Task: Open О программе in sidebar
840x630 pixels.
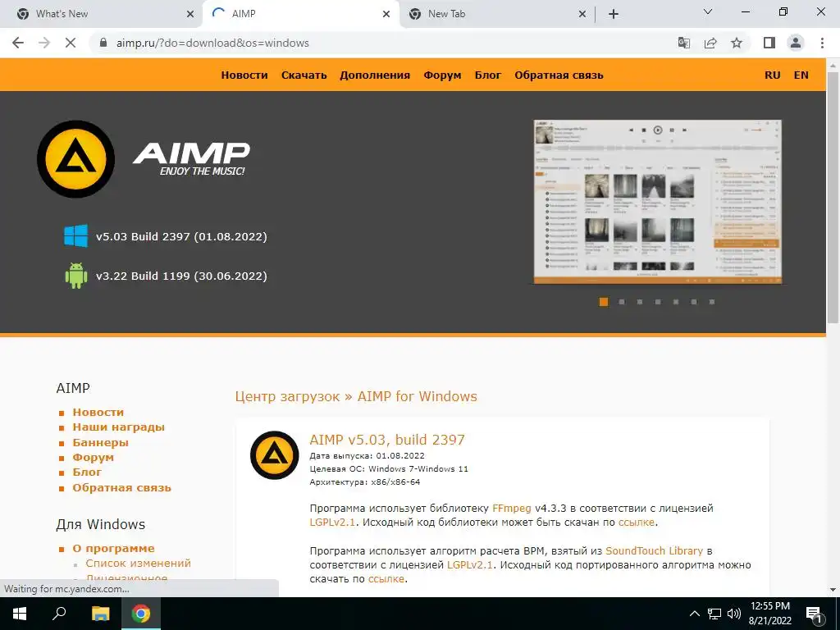Action: (113, 548)
